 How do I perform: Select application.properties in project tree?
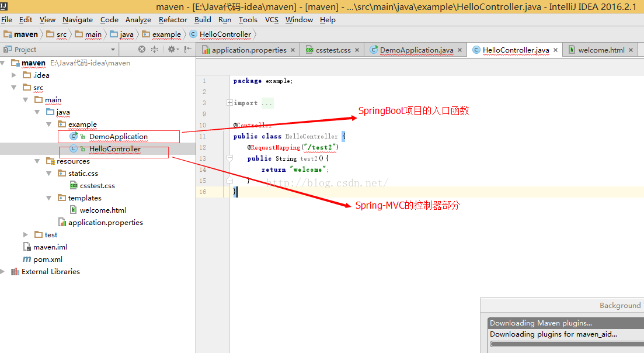(x=106, y=222)
